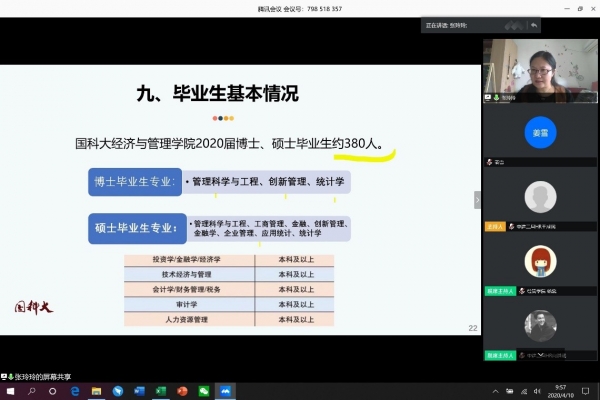Click the table cell 人力资源管理
Viewport: 600px width, 400px height.
(189, 319)
